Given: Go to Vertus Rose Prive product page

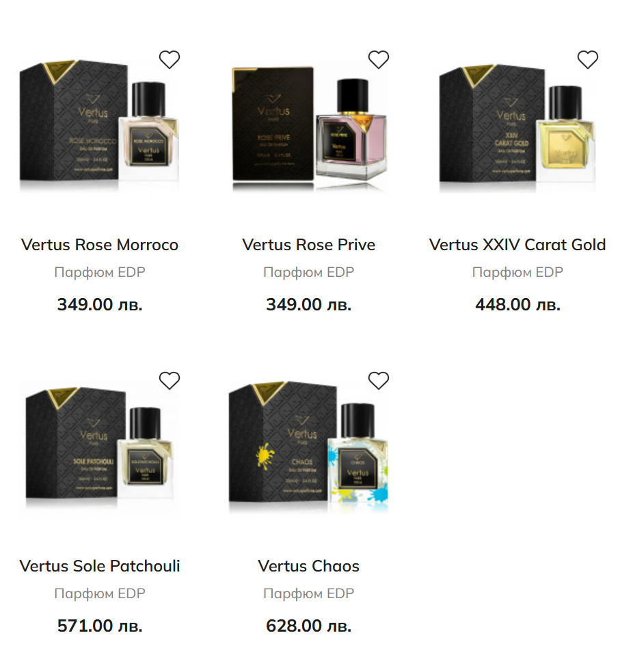Looking at the screenshot, I should pos(308,245).
